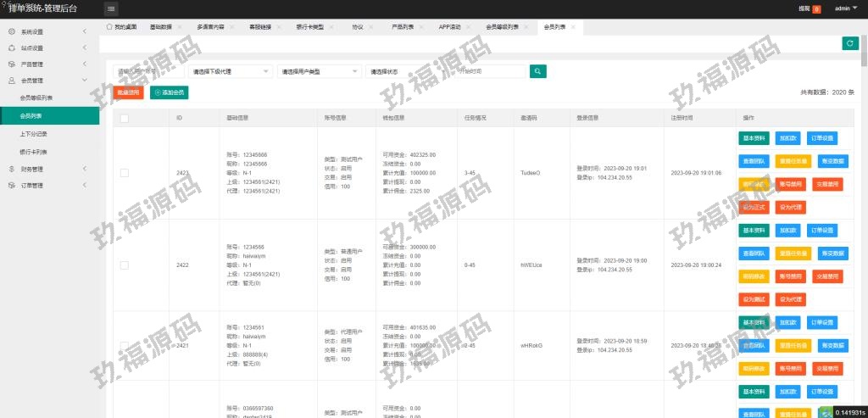Click the 系统设置 gear icon in sidebar

pyautogui.click(x=11, y=31)
